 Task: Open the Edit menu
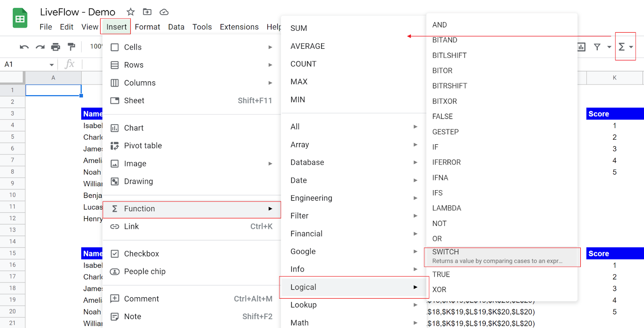click(x=66, y=27)
